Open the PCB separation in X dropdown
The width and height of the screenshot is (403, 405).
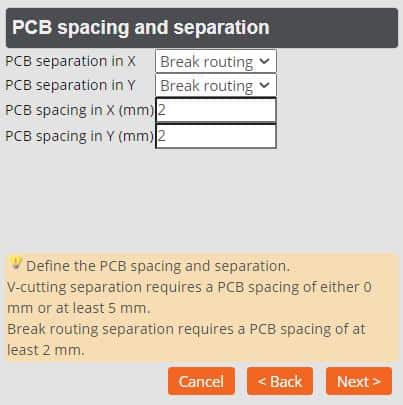pos(216,61)
